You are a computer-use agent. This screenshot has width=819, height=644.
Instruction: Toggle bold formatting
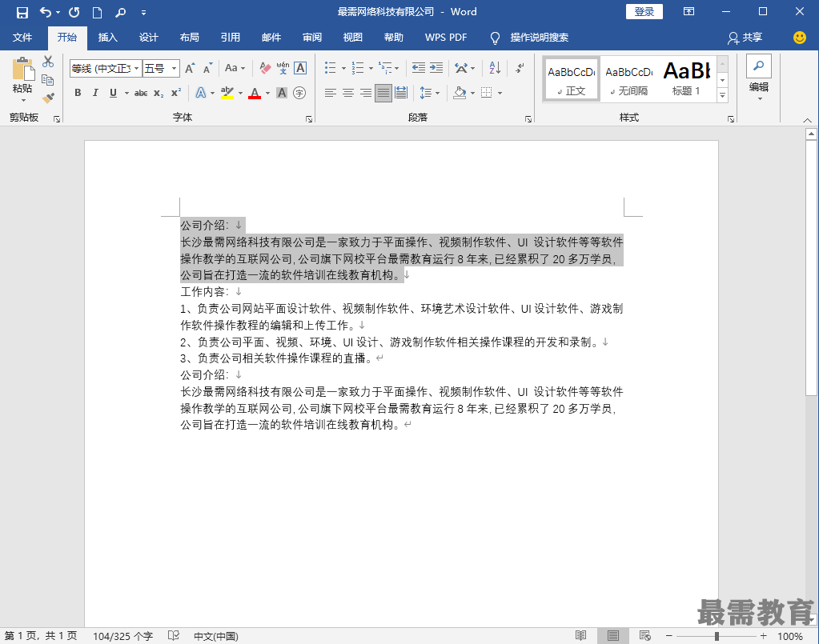click(x=78, y=93)
